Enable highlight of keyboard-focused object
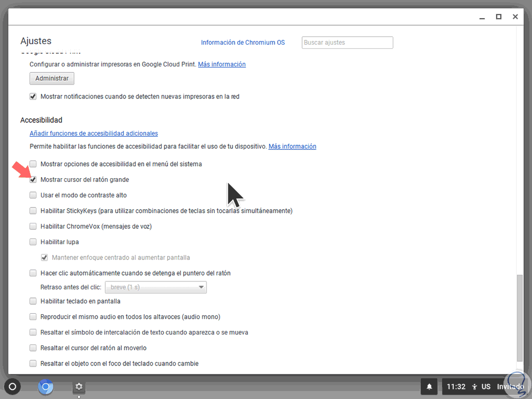Screen dimensions: 532x399 (x=33, y=364)
